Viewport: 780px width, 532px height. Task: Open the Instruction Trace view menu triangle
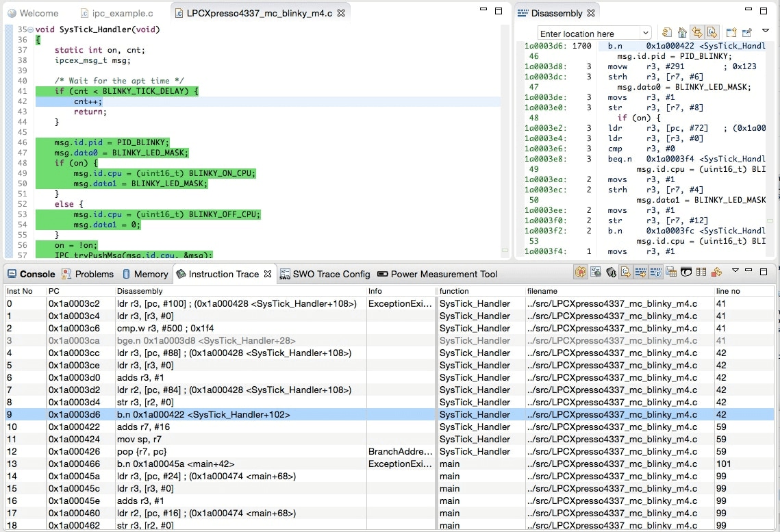point(735,271)
